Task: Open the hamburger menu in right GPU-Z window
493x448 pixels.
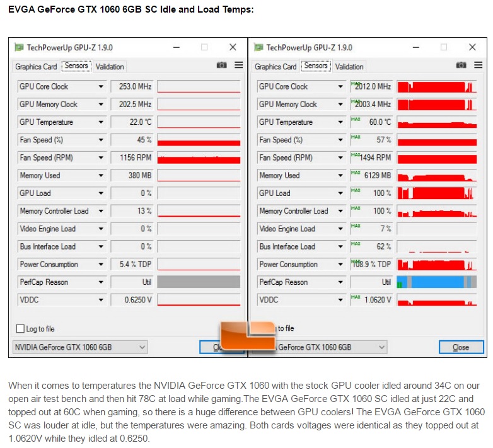Action: click(478, 65)
